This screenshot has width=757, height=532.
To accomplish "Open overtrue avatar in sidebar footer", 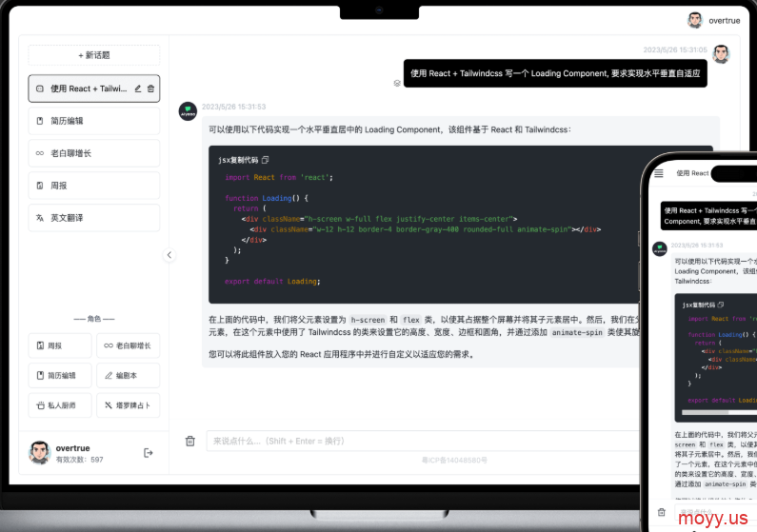I will point(40,453).
